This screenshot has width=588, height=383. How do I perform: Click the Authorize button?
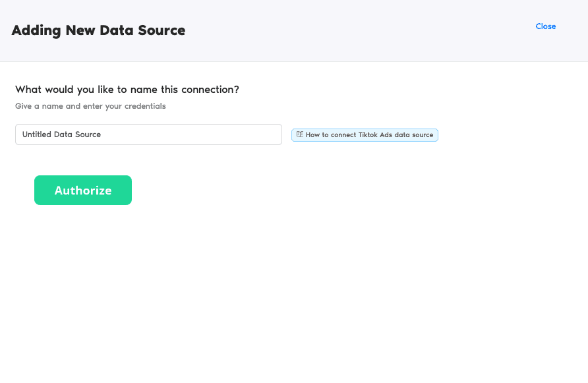coord(83,191)
